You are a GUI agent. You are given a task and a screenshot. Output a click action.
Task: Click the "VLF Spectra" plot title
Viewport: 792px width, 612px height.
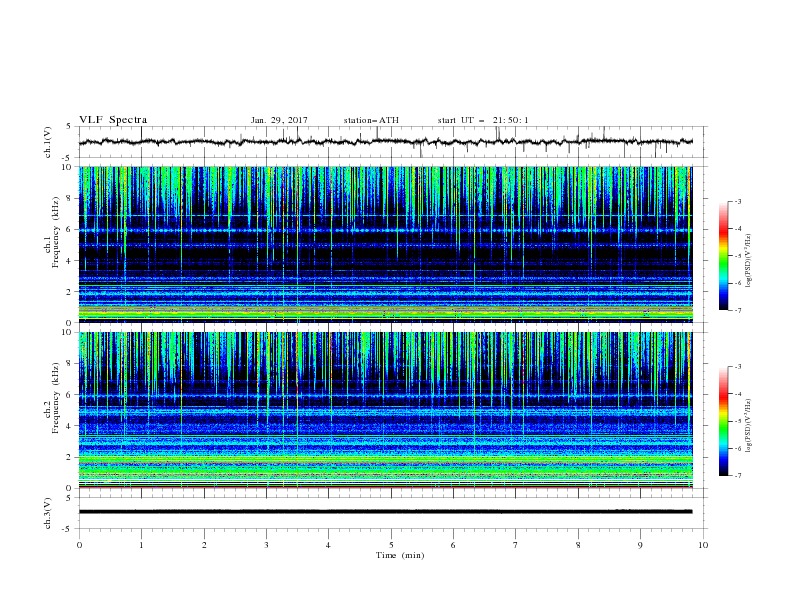coord(113,120)
